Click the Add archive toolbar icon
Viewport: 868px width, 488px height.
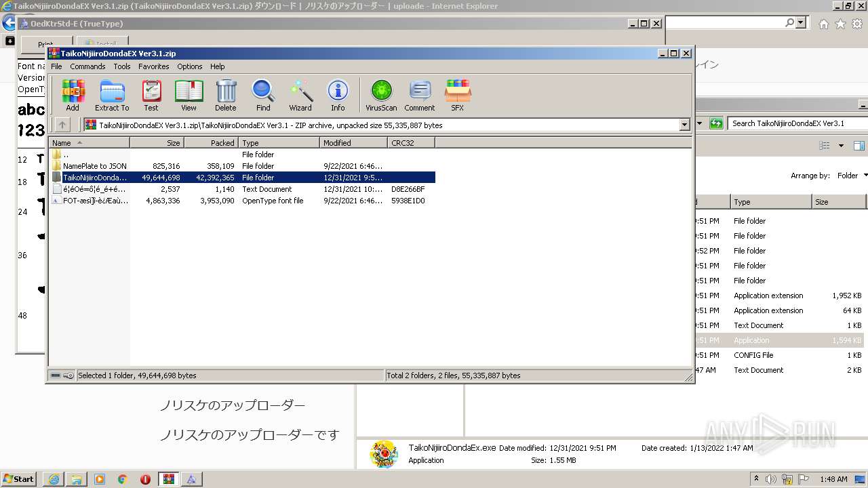[x=73, y=95]
